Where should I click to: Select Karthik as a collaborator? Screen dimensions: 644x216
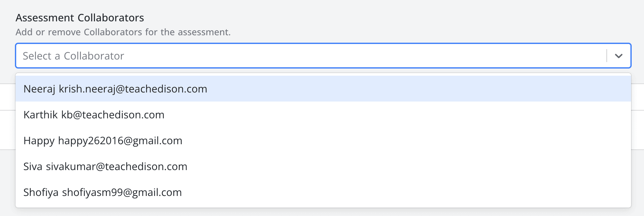tap(41, 115)
